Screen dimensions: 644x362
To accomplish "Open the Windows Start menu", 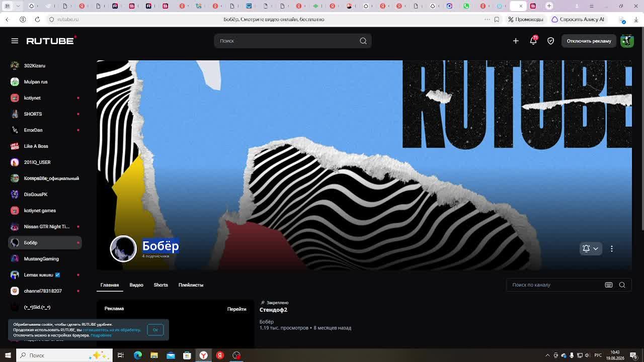I will click(x=8, y=355).
